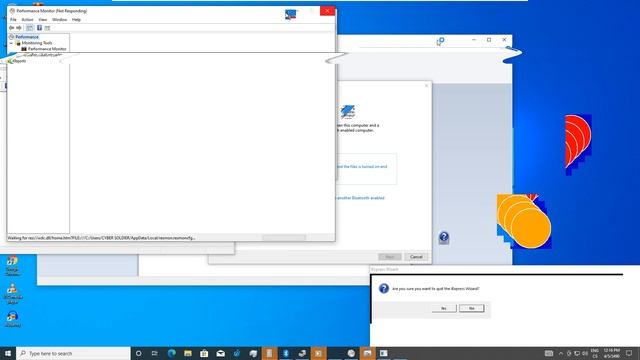The image size is (640, 360).
Task: Close the not-responding Performance Monitor window
Action: [327, 11]
